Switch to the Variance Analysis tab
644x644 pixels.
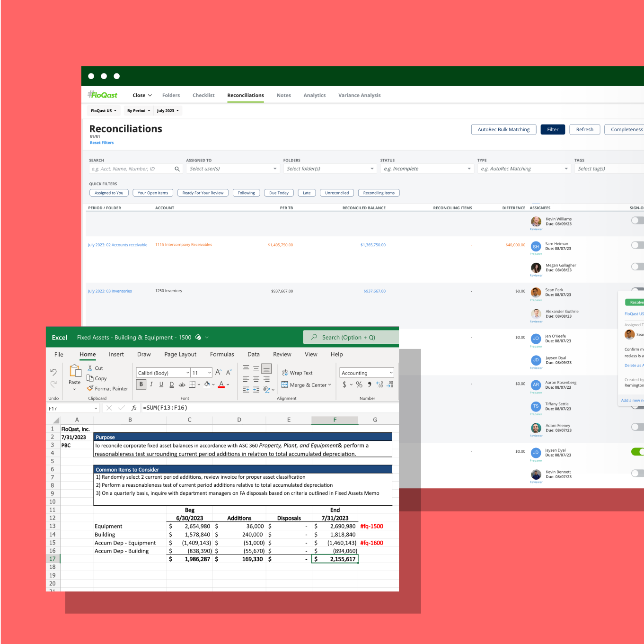click(360, 96)
